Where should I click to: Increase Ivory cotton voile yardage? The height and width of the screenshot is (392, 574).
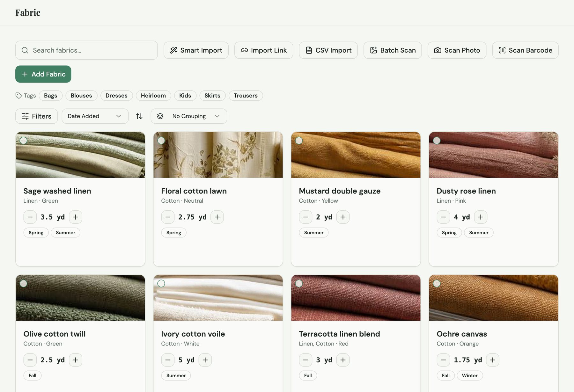click(x=205, y=360)
